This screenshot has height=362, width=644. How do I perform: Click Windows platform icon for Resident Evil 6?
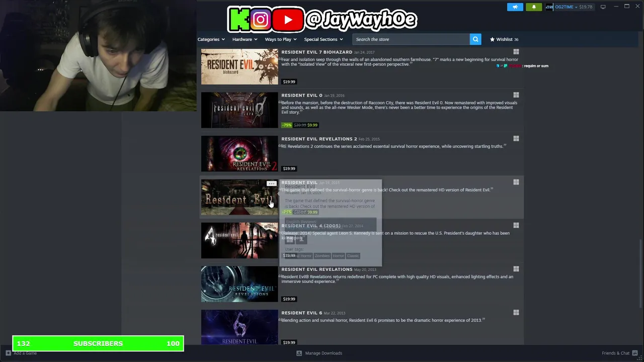coord(516,313)
